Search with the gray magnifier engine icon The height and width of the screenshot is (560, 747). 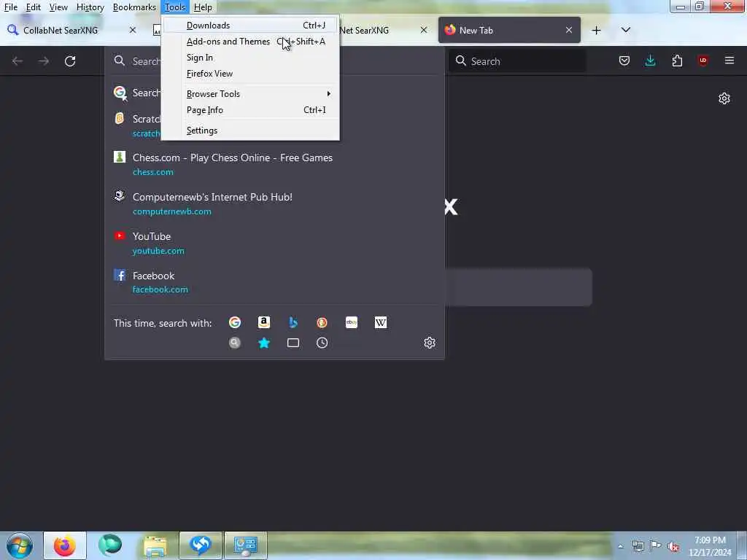click(x=235, y=343)
